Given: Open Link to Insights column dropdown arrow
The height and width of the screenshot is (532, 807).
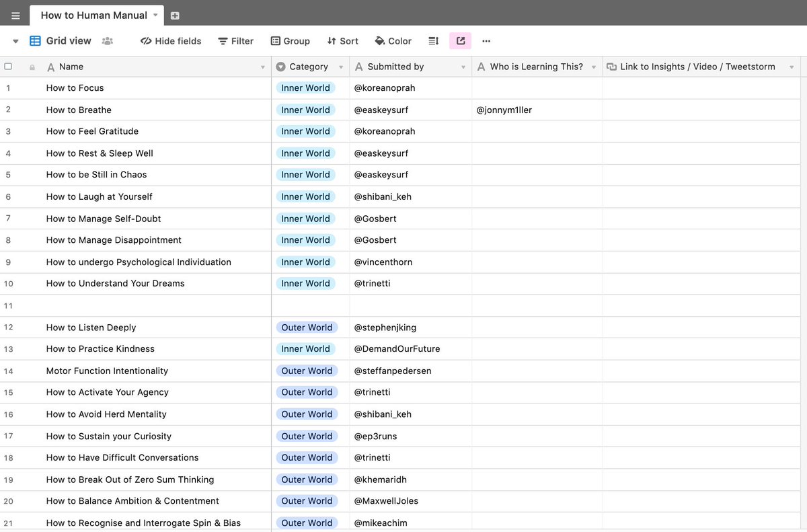Looking at the screenshot, I should point(792,67).
